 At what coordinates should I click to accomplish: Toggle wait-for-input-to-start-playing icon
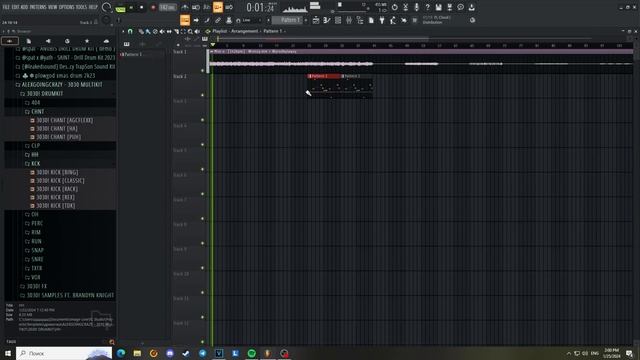(x=196, y=7)
